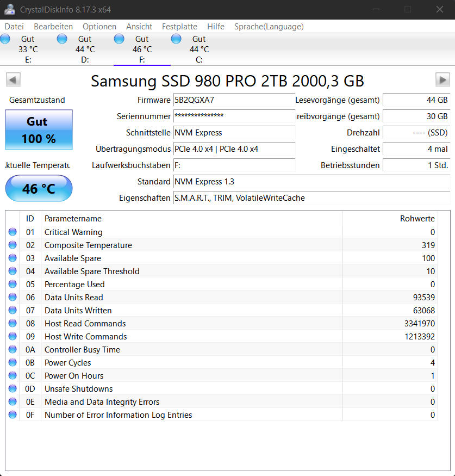Click raw value 3341970 of Host Read Commands
The height and width of the screenshot is (476, 455).
click(x=420, y=324)
